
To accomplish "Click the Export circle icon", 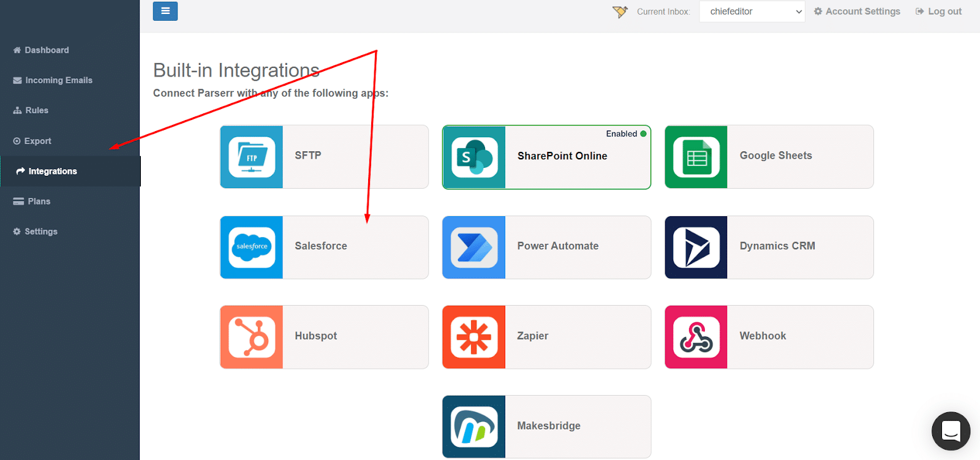I will coord(17,141).
